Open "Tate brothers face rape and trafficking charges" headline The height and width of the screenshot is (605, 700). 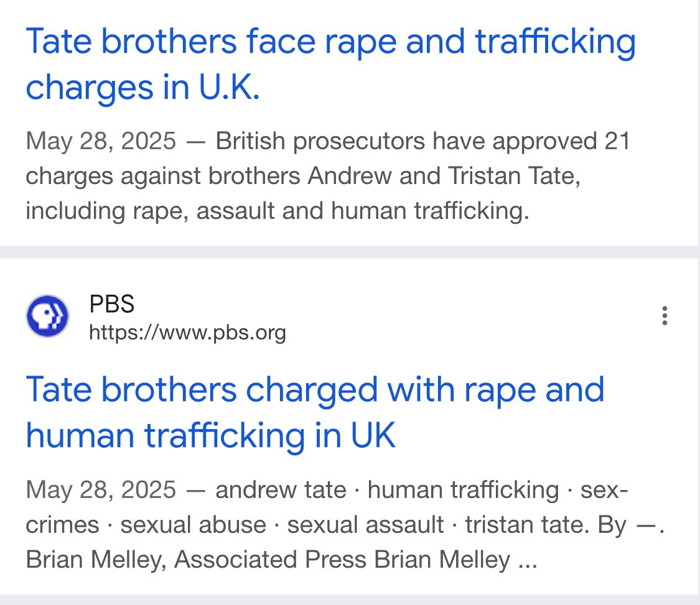[x=330, y=64]
